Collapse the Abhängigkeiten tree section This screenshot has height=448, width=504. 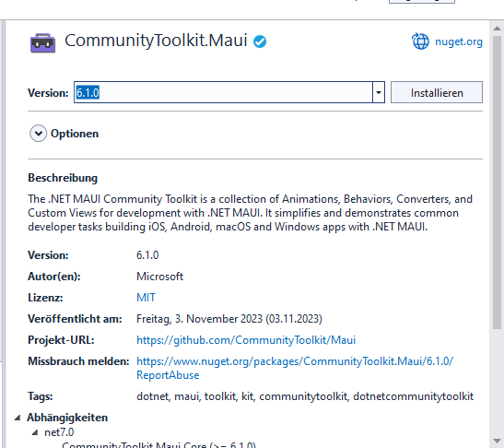pos(18,418)
